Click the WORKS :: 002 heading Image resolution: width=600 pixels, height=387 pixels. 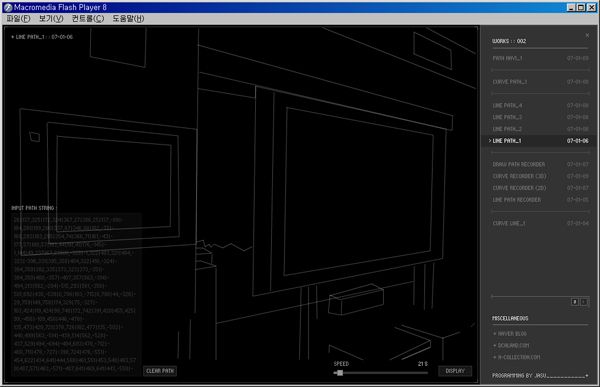pos(509,41)
